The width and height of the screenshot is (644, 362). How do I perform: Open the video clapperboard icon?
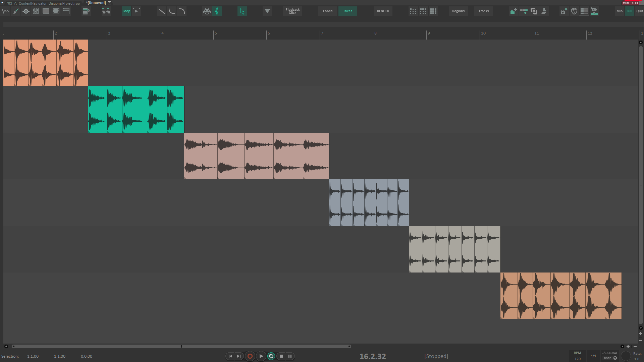click(x=66, y=11)
